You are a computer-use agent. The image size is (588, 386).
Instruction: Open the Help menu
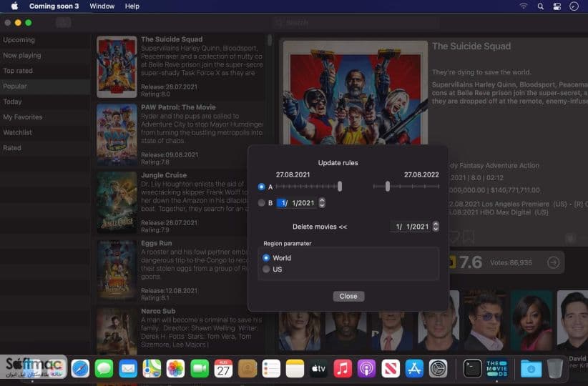coord(132,6)
